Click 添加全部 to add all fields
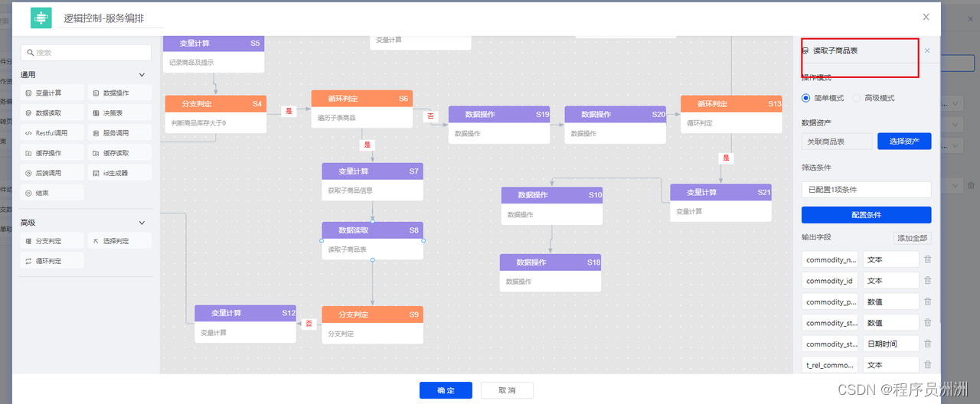 click(x=912, y=238)
